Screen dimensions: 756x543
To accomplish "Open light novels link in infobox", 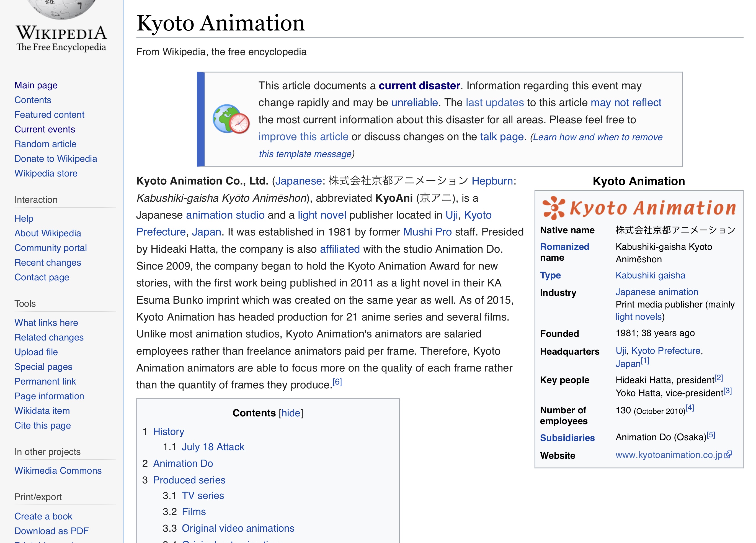I will tap(638, 317).
